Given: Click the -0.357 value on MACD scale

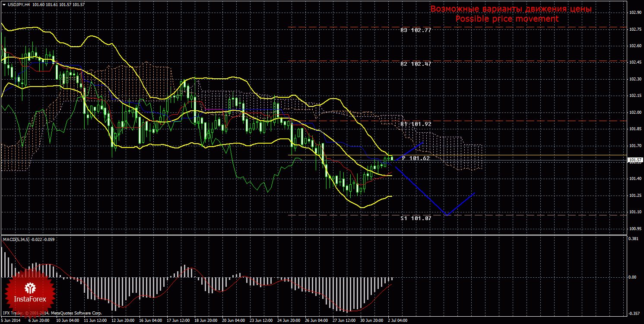Looking at the screenshot, I should click(633, 314).
